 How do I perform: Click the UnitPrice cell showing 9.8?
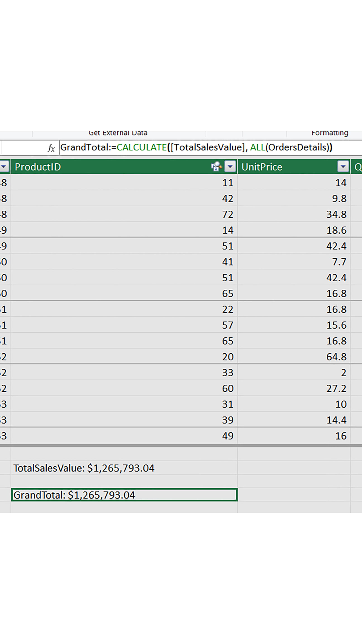294,199
